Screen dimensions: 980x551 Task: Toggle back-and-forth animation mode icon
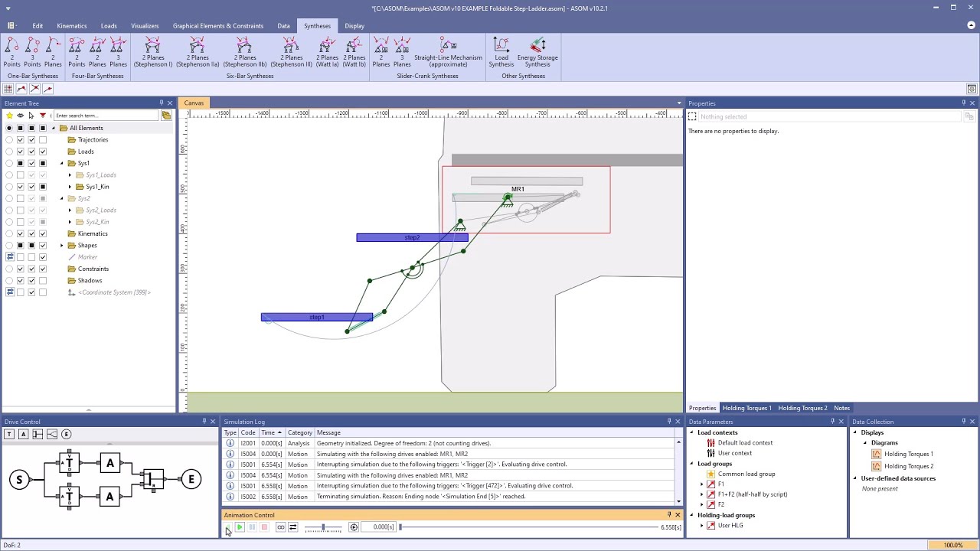(292, 527)
